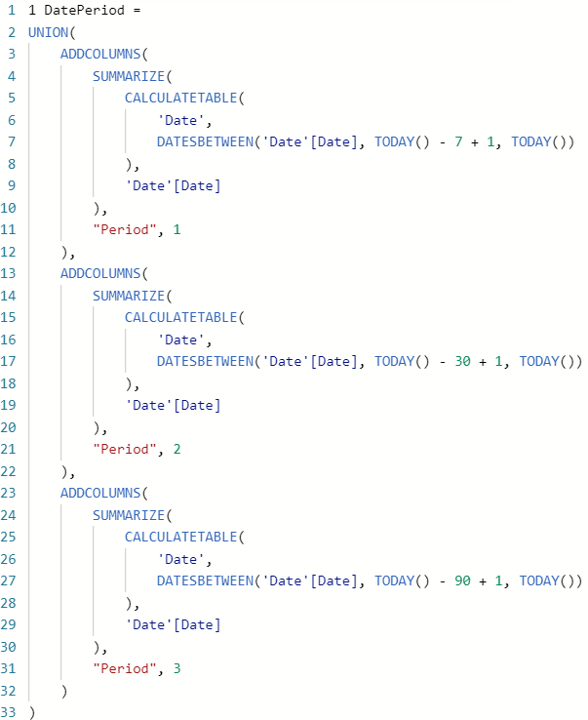Click the Period value 3 on line 31
The width and height of the screenshot is (588, 720).
point(177,668)
